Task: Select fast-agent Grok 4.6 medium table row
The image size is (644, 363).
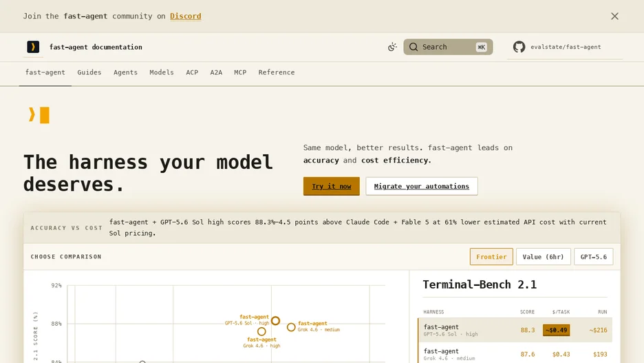Action: [x=515, y=354]
